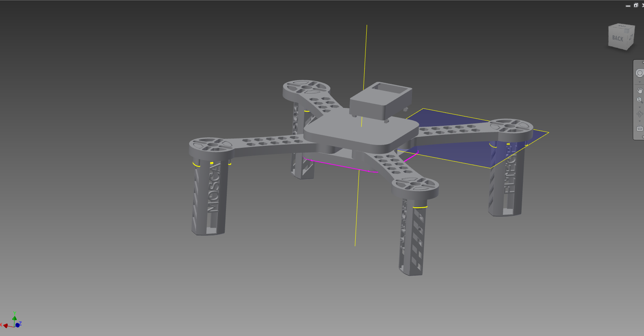Click the LEFT face of the ViewCube
644x336 pixels.
pyautogui.click(x=631, y=37)
